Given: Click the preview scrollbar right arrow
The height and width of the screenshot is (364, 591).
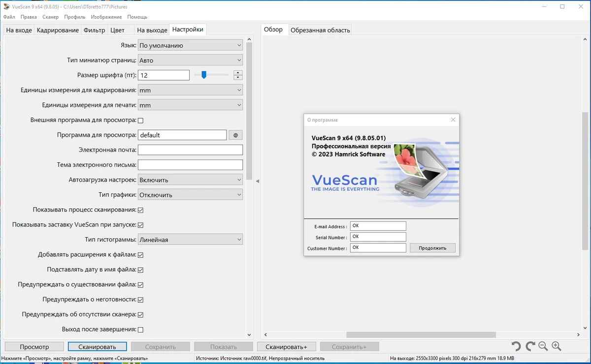Looking at the screenshot, I should tap(578, 334).
